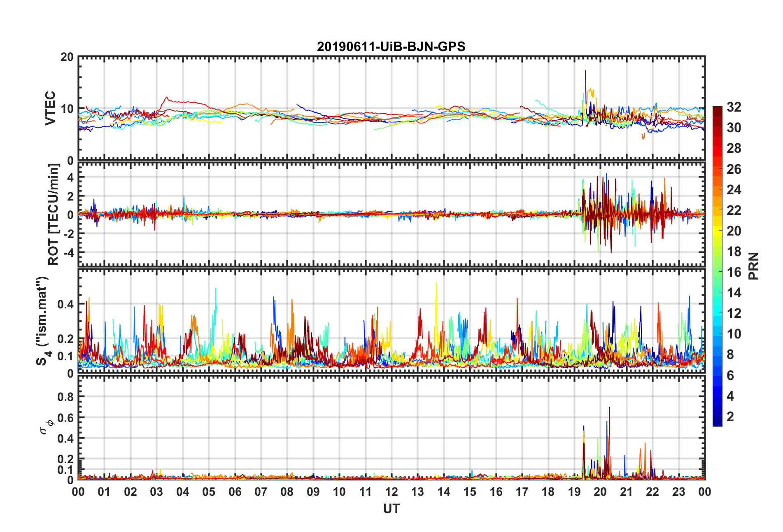Click VTEC y-axis tick label 10
The image size is (783, 532).
point(67,109)
